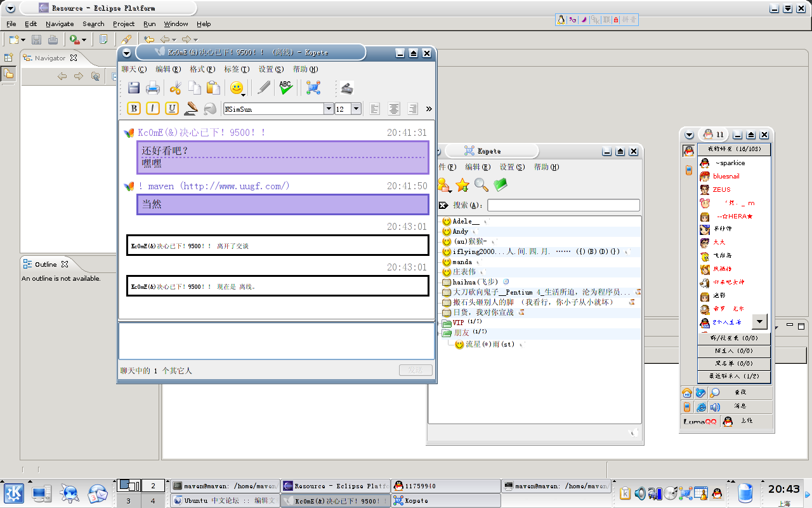Image resolution: width=812 pixels, height=508 pixels.
Task: Click the 陌生人 (0/0) group button in LumaQQ
Action: point(734,351)
